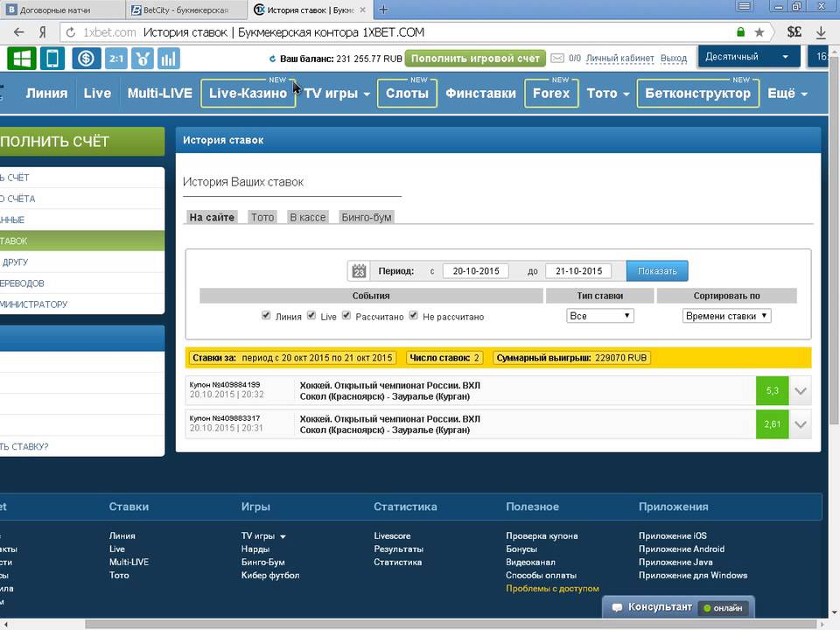Open Multi-LIVE in main navigation

point(159,94)
